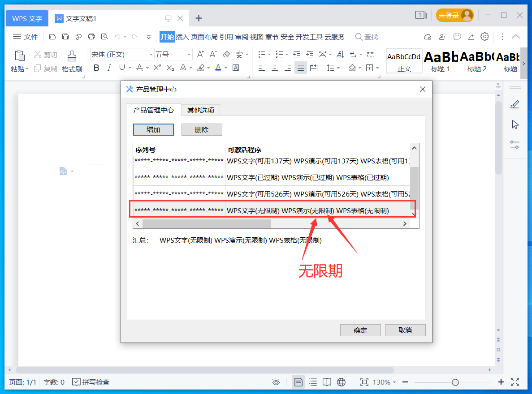Click the serial list horizontal scrollbar
The image size is (532, 394).
(x=207, y=223)
